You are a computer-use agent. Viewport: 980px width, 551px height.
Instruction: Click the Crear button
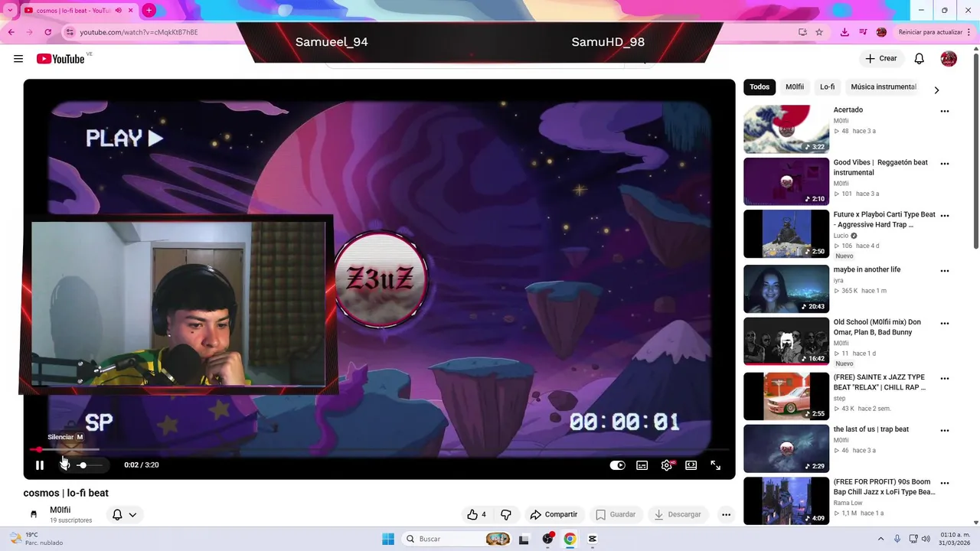(880, 58)
